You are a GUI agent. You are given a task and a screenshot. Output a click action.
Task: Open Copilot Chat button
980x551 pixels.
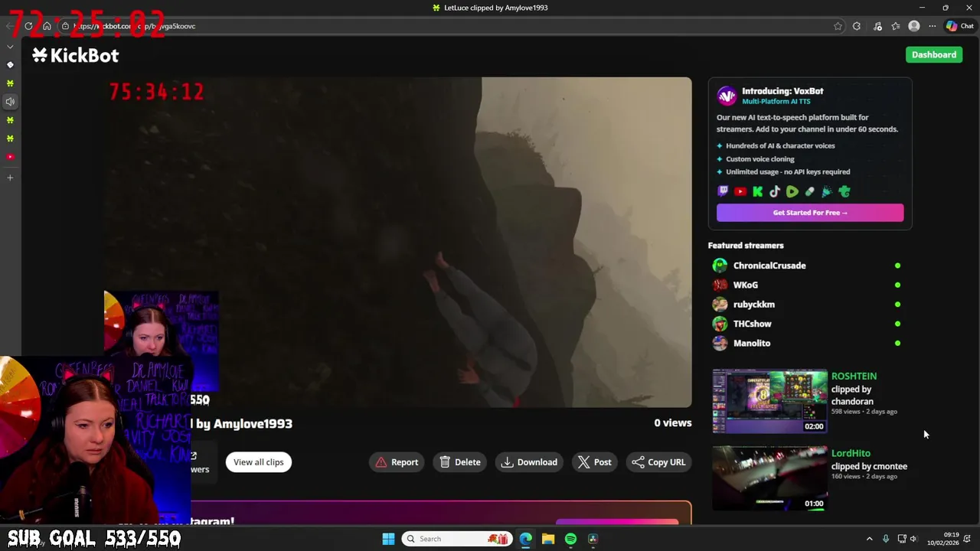(960, 26)
